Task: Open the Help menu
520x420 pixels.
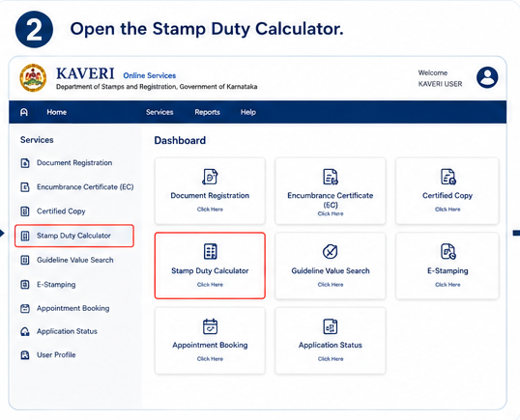Action: point(248,112)
